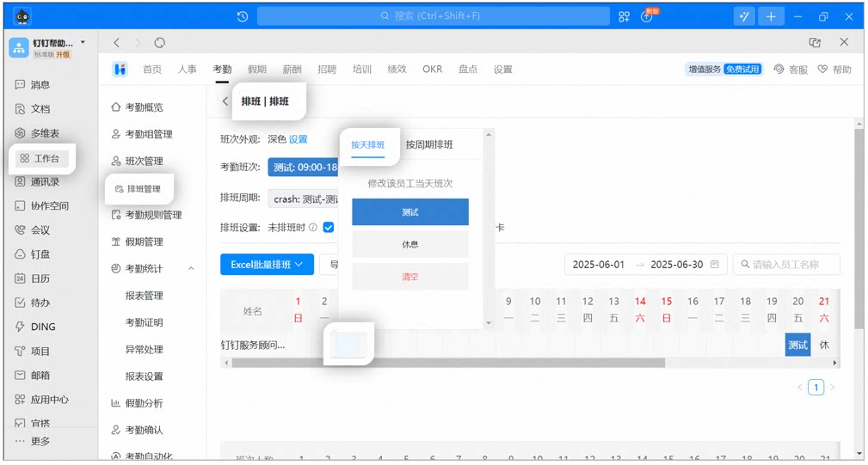This screenshot has height=465, width=868.
Task: Click red 清空 clear option
Action: click(x=410, y=277)
